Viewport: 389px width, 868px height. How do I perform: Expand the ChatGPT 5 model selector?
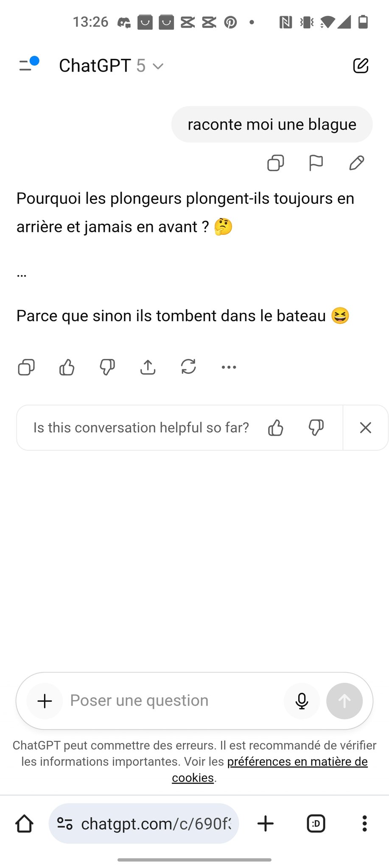(x=112, y=66)
